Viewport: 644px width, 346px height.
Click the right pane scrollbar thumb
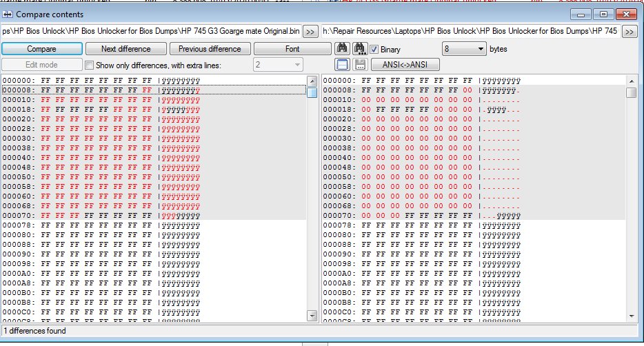pyautogui.click(x=632, y=92)
